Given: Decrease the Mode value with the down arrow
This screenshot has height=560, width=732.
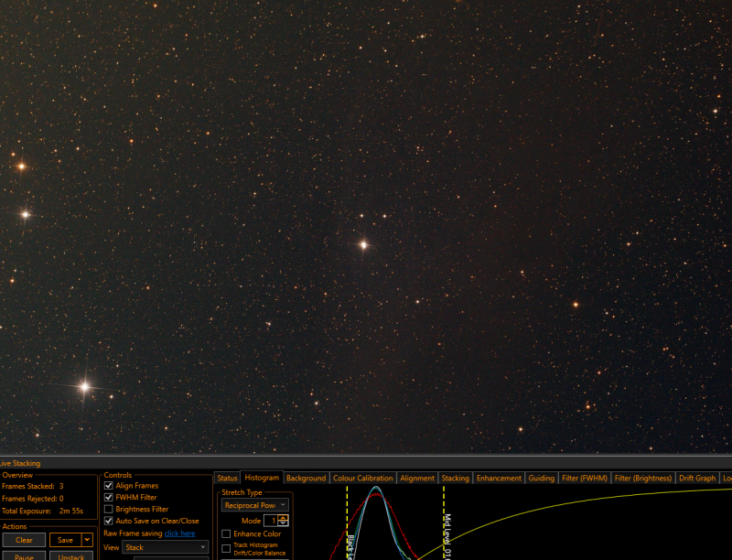Looking at the screenshot, I should click(284, 523).
